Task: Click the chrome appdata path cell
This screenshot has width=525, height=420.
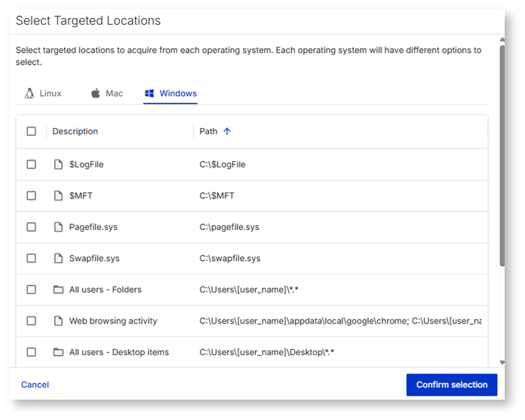Action: point(340,321)
